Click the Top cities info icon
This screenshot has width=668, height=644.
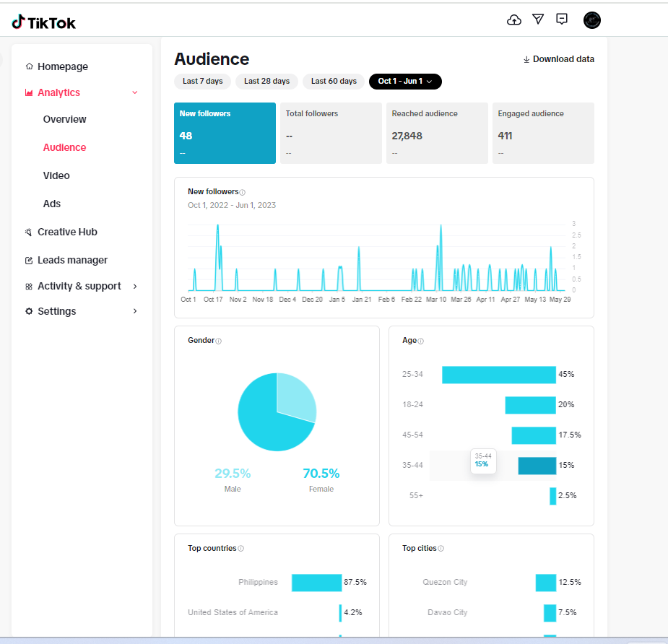click(441, 549)
